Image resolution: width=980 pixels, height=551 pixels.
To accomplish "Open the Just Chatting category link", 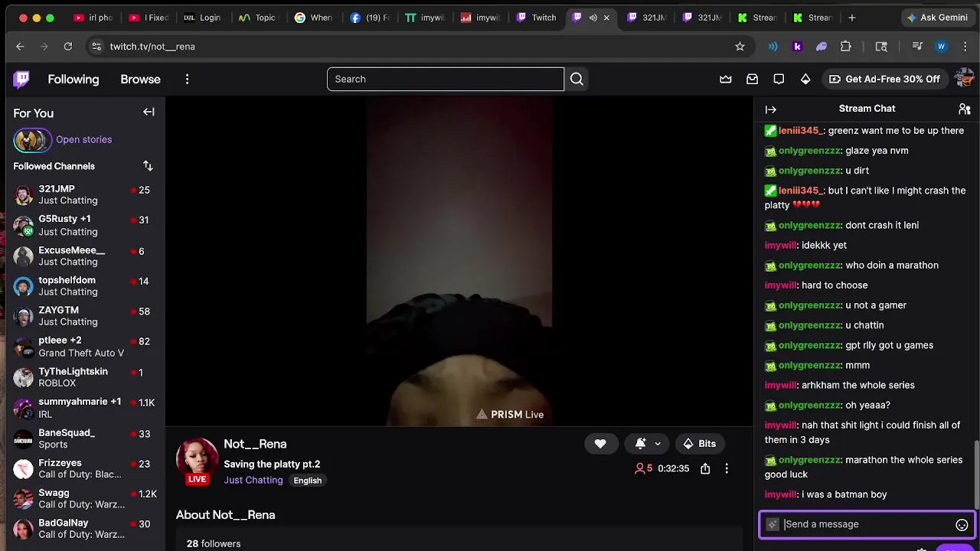I will (x=253, y=480).
